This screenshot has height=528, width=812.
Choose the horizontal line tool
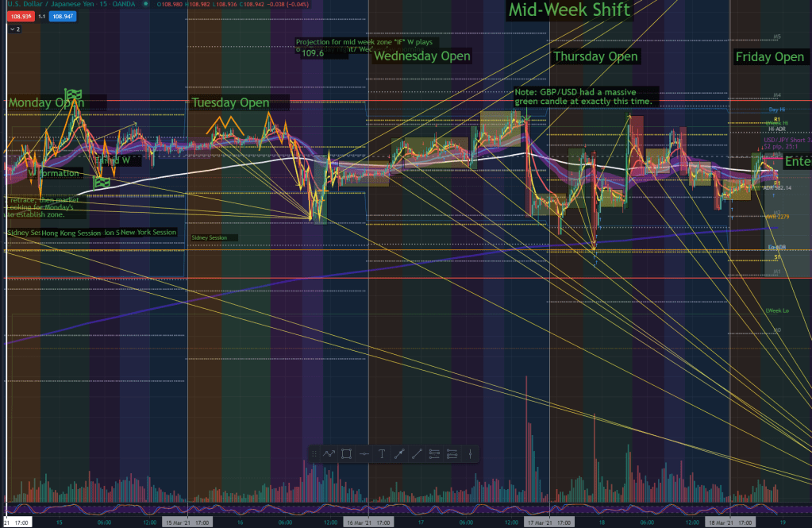tap(364, 454)
